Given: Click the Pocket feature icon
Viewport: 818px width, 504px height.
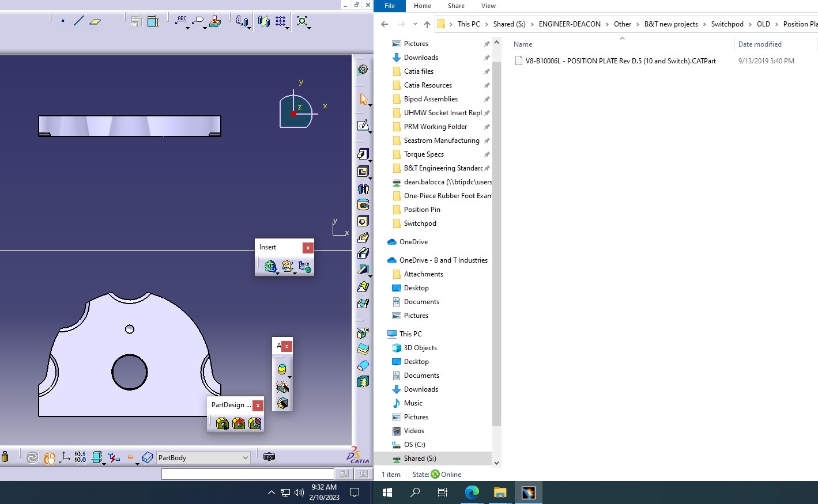Looking at the screenshot, I should (x=363, y=172).
